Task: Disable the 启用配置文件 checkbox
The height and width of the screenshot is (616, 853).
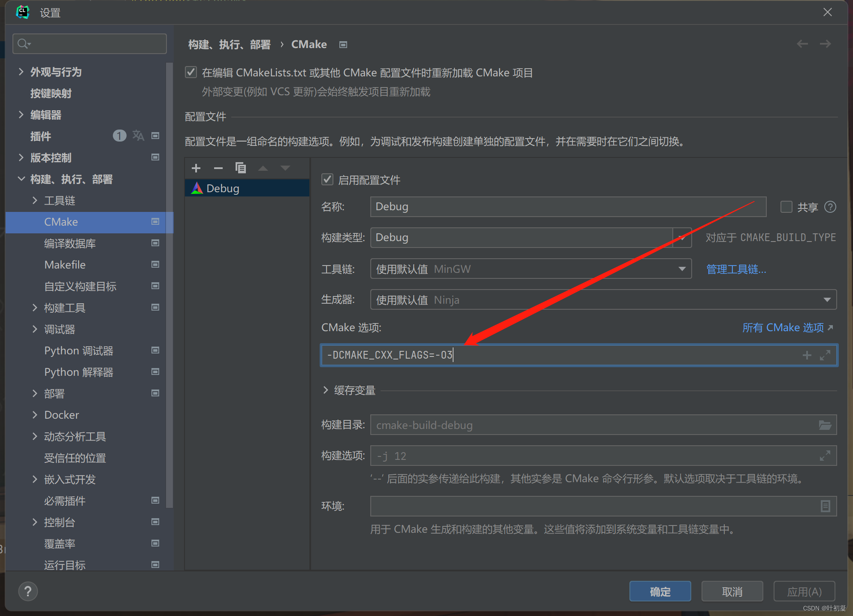Action: coord(327,179)
